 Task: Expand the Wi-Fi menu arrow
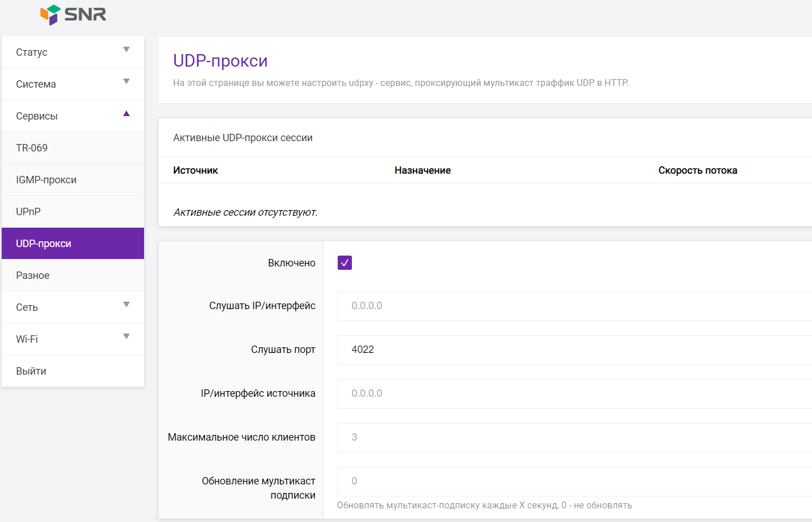click(x=126, y=337)
